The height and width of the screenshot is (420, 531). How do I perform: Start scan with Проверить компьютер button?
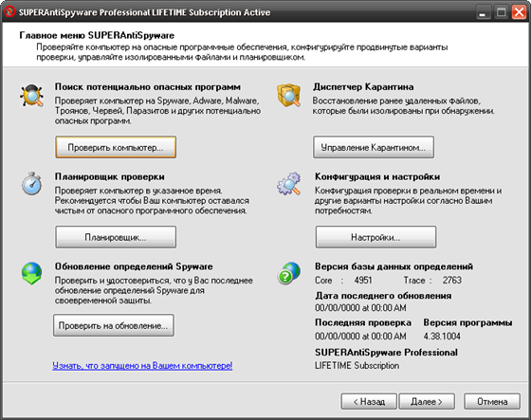(116, 147)
